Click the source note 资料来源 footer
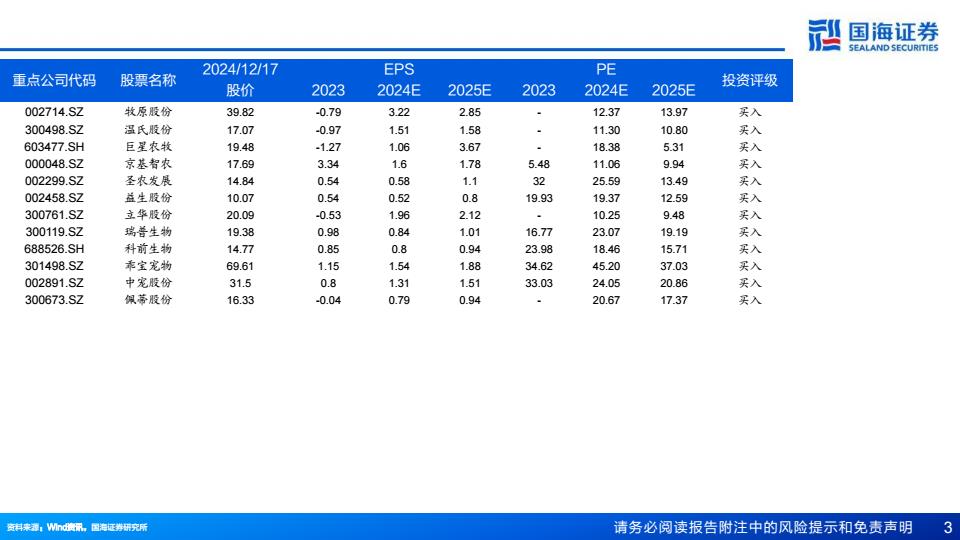Screen dimensions: 960x540 [77, 527]
